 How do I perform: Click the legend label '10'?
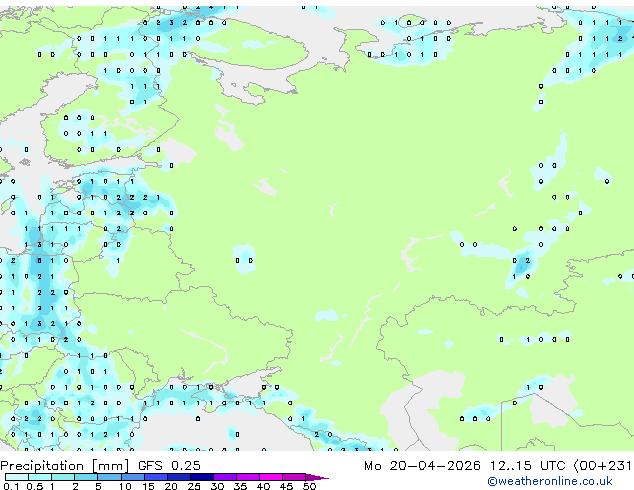125,486
